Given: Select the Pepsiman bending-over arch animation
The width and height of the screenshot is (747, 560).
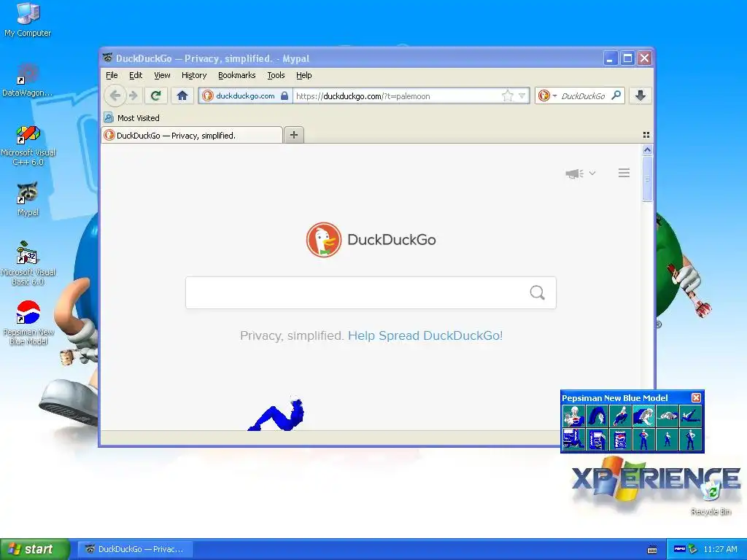Looking at the screenshot, I should pos(597,416).
